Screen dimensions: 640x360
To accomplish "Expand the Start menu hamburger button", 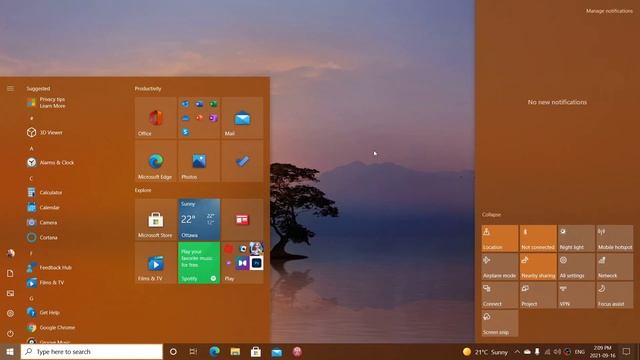I will (10, 89).
